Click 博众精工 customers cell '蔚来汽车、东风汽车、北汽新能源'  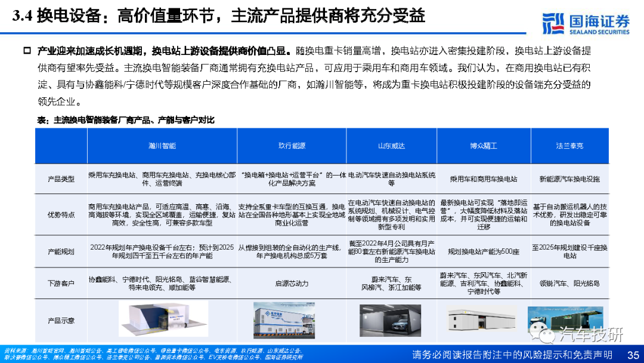(x=484, y=284)
